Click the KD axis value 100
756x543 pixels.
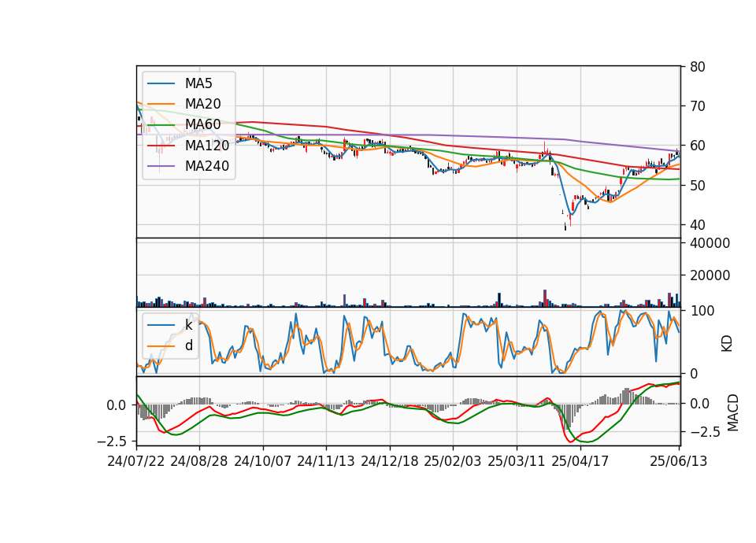[702, 311]
